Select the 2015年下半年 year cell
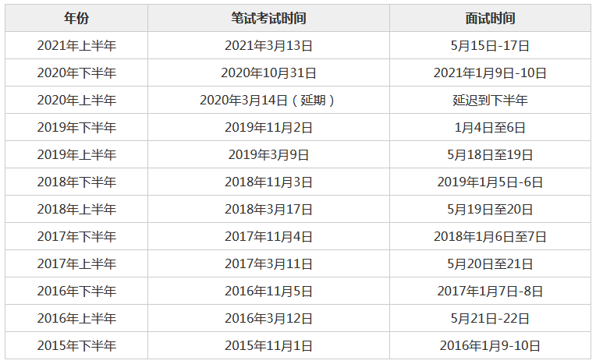The height and width of the screenshot is (364, 596). click(76, 346)
